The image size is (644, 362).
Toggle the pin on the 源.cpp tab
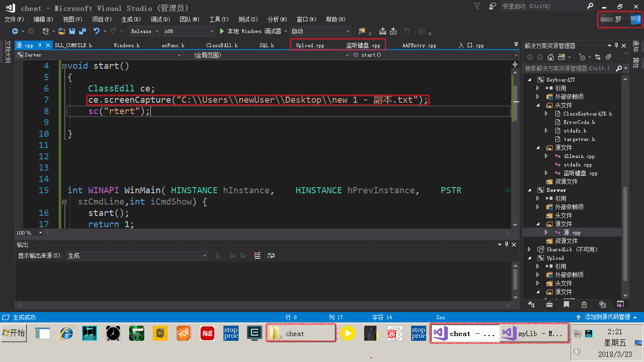pyautogui.click(x=40, y=45)
